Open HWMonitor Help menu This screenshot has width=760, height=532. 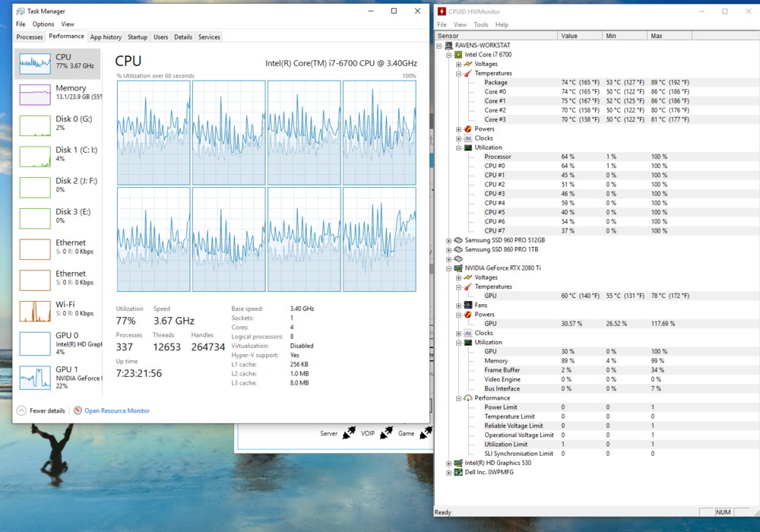coord(502,25)
